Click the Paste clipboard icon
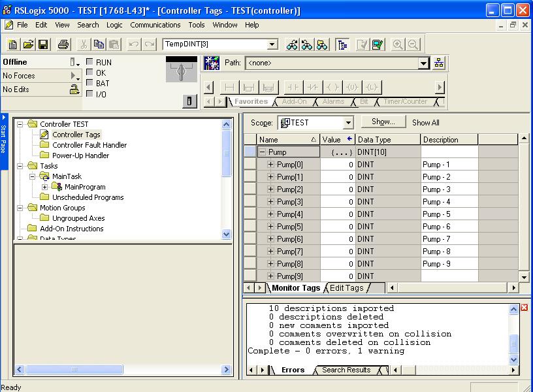533x392 pixels. coord(114,44)
